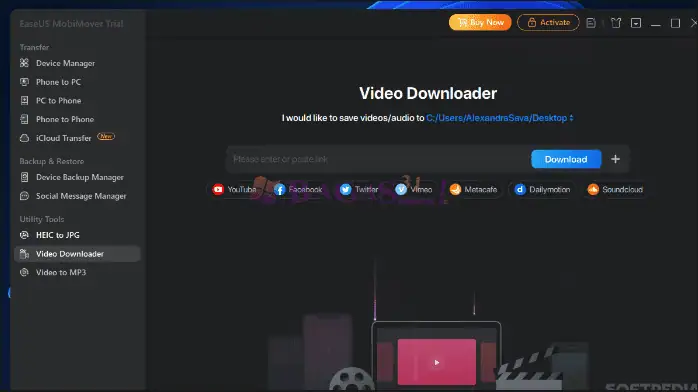Choose PC to Phone option
Viewport: 698px width, 392px height.
[58, 101]
